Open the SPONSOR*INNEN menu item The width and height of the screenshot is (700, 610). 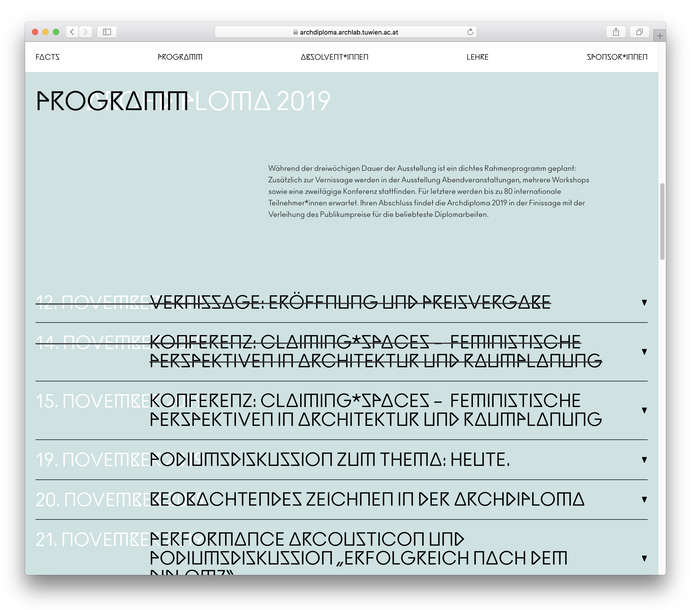[x=616, y=57]
